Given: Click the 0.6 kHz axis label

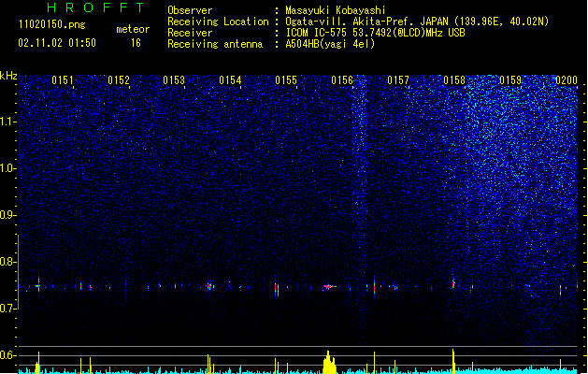Looking at the screenshot, I should (8, 355).
